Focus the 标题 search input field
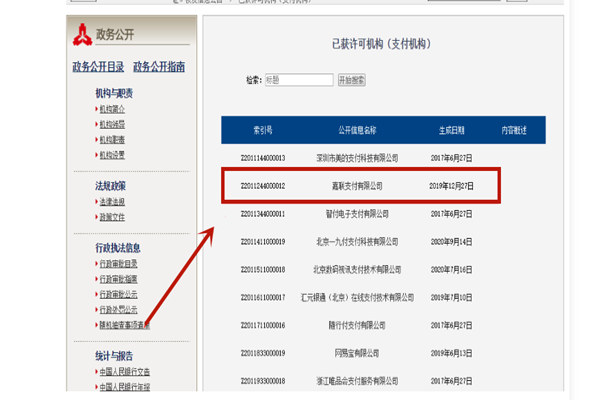Screen dimensions: 600x400 click(x=299, y=80)
